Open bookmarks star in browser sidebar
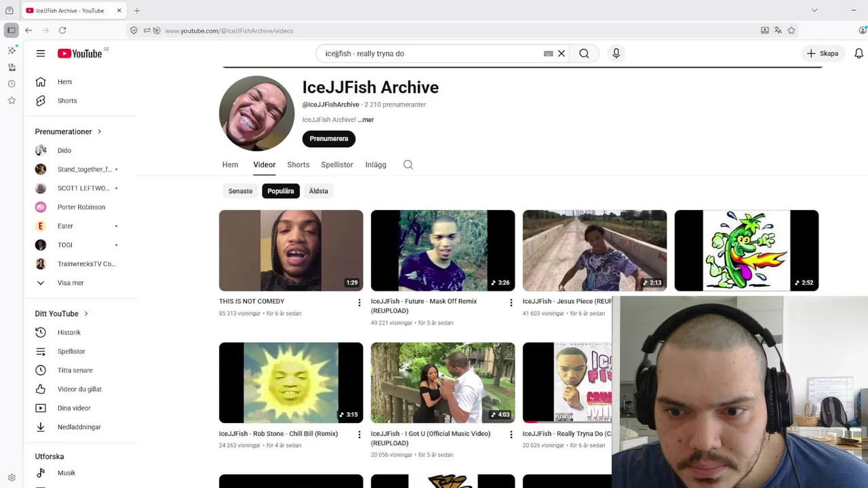The height and width of the screenshot is (488, 868). pos(12,100)
